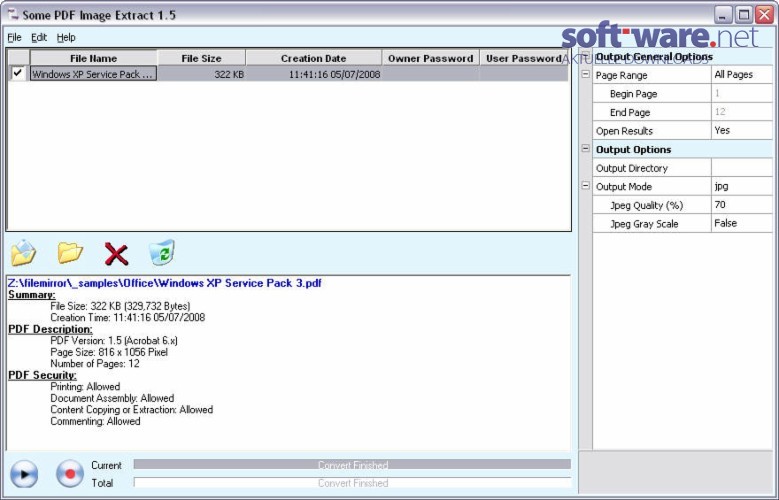
Task: Open the Help menu
Action: point(66,37)
